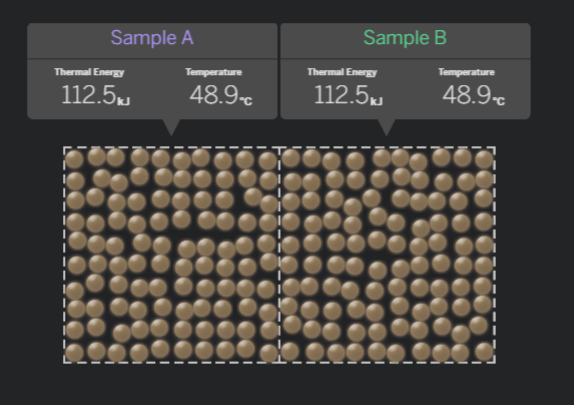Image resolution: width=574 pixels, height=405 pixels.
Task: Click the Sample A header label
Action: [152, 38]
